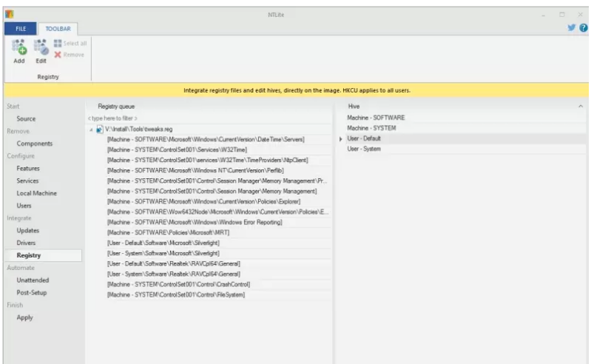Open the FILE menu tab
The height and width of the screenshot is (364, 594).
[21, 29]
